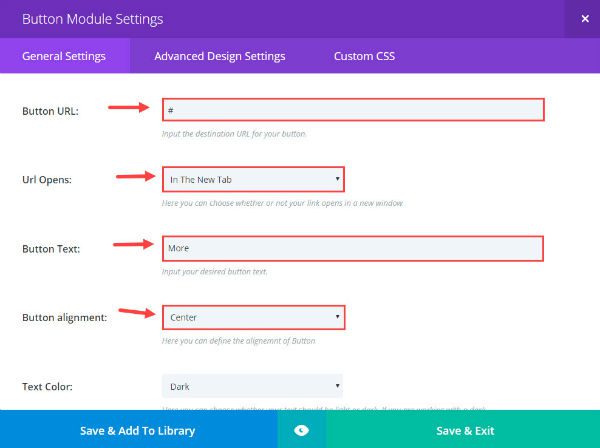
Task: Click the Button URL label
Action: 50,110
